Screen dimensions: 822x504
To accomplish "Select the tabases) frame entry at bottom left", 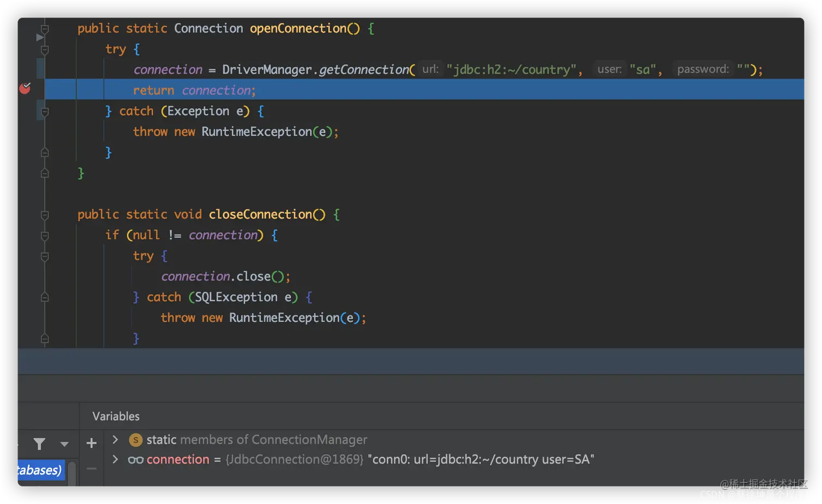I will coord(41,470).
